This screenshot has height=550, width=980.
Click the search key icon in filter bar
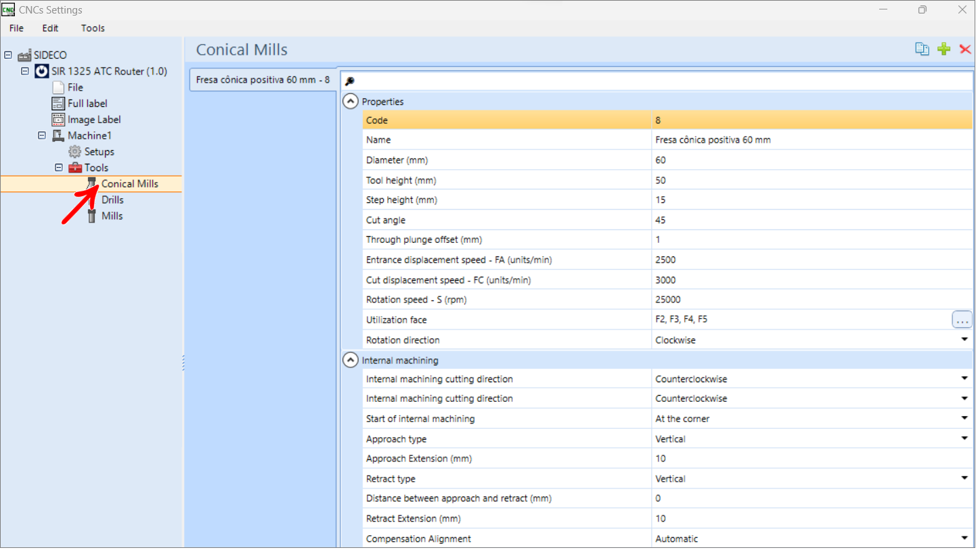349,81
